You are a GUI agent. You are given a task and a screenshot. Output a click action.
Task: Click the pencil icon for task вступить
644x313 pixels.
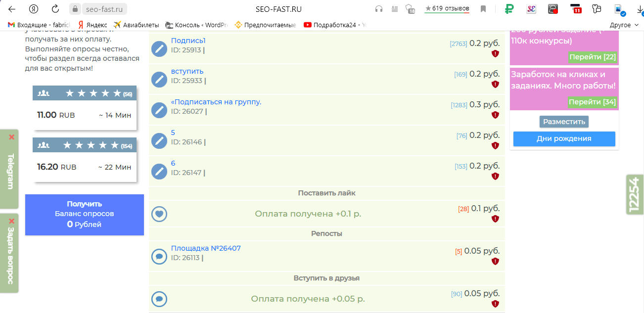point(159,80)
